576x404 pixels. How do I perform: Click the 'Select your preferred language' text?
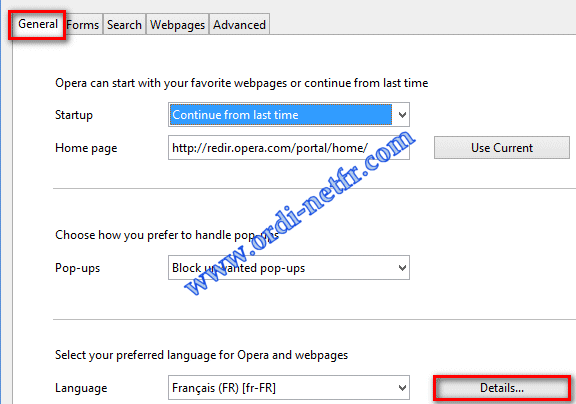click(136, 355)
